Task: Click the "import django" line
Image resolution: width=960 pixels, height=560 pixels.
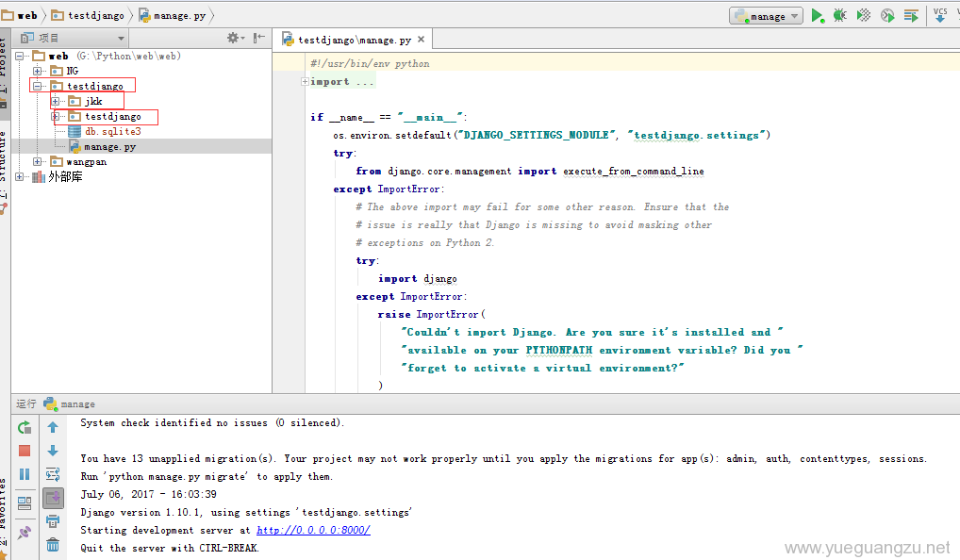Action: point(418,278)
